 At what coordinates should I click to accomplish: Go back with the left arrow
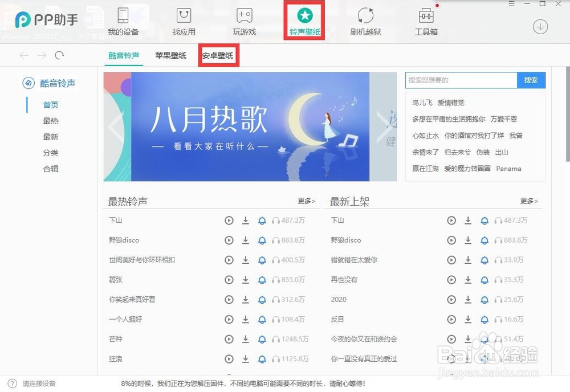tap(25, 55)
